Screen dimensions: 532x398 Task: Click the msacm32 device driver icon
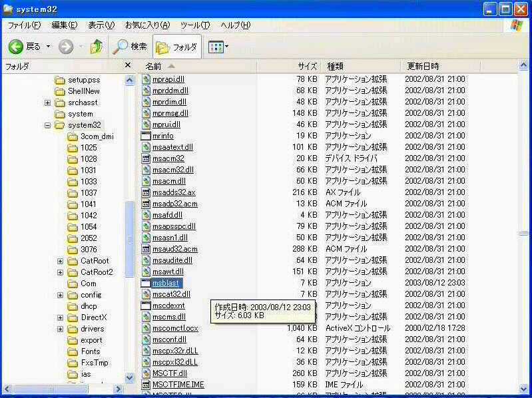tap(146, 158)
